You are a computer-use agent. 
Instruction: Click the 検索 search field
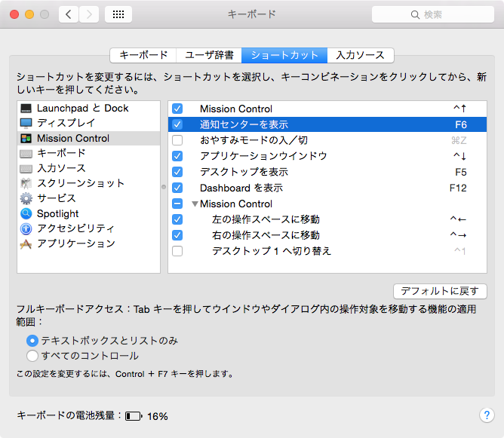click(432, 14)
